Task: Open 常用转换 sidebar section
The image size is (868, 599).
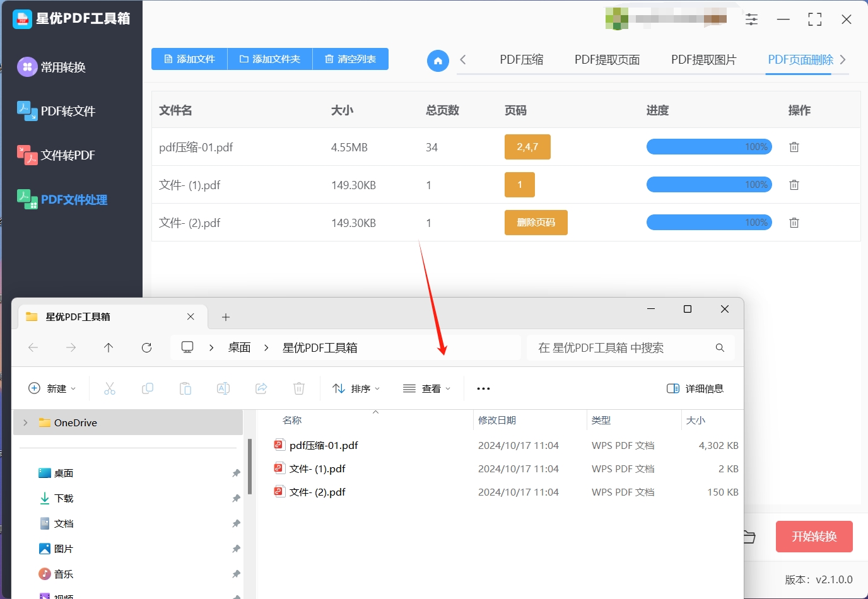Action: tap(52, 67)
